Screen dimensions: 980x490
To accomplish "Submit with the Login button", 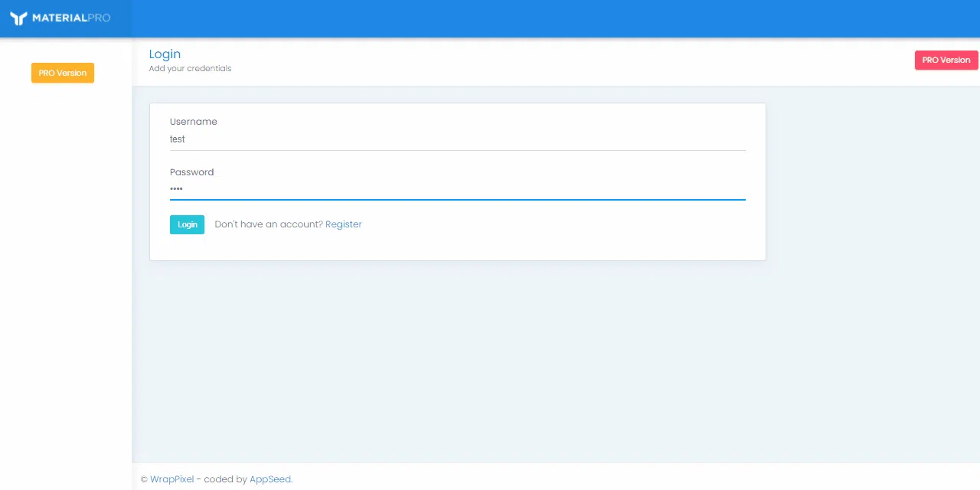I will [x=187, y=224].
